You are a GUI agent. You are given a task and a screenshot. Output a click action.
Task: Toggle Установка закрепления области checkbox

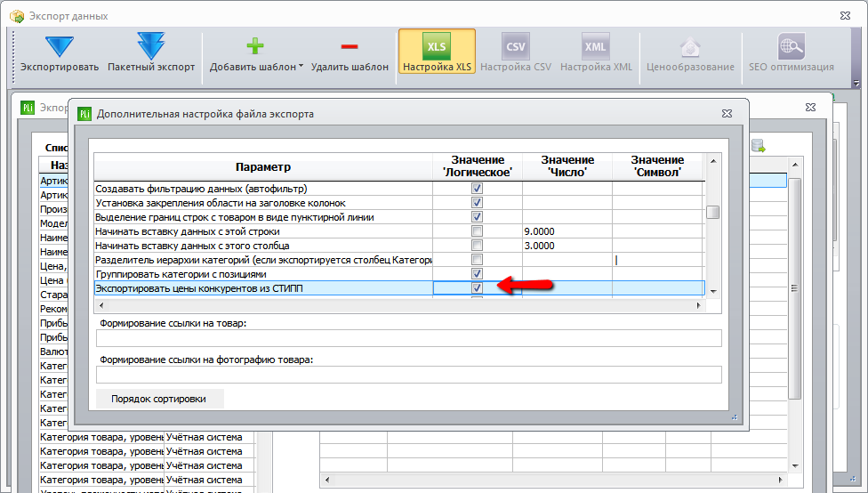coord(477,203)
